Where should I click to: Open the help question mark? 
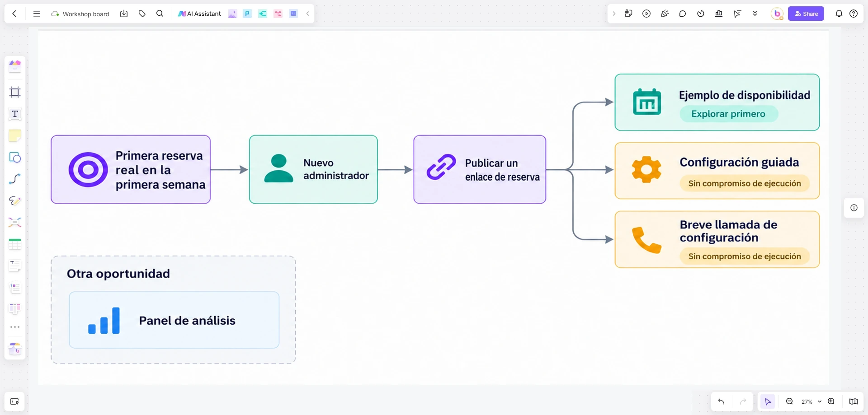tap(854, 14)
